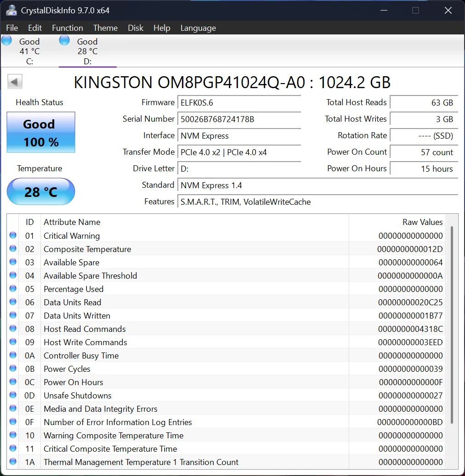Click the Total Host Reads value 63 GB

(x=424, y=103)
